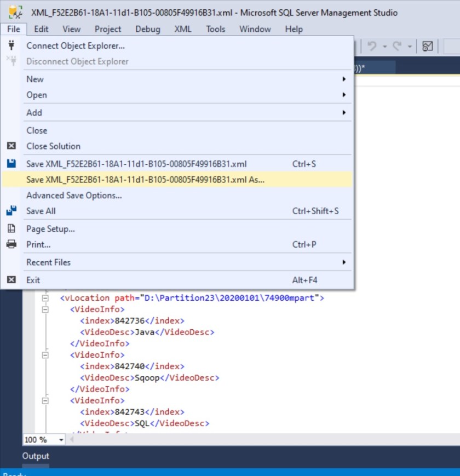This screenshot has height=476, width=460.
Task: Open the XML menu
Action: point(183,29)
